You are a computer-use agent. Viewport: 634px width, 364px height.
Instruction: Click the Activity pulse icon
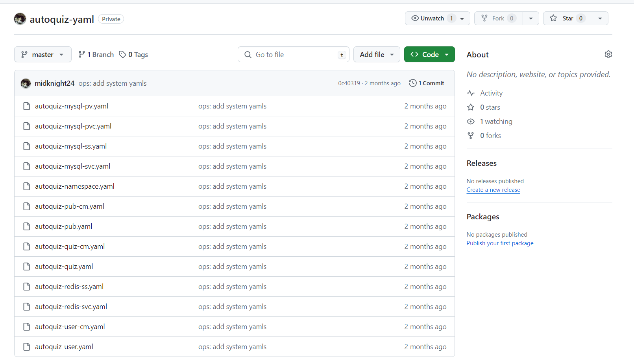tap(471, 93)
